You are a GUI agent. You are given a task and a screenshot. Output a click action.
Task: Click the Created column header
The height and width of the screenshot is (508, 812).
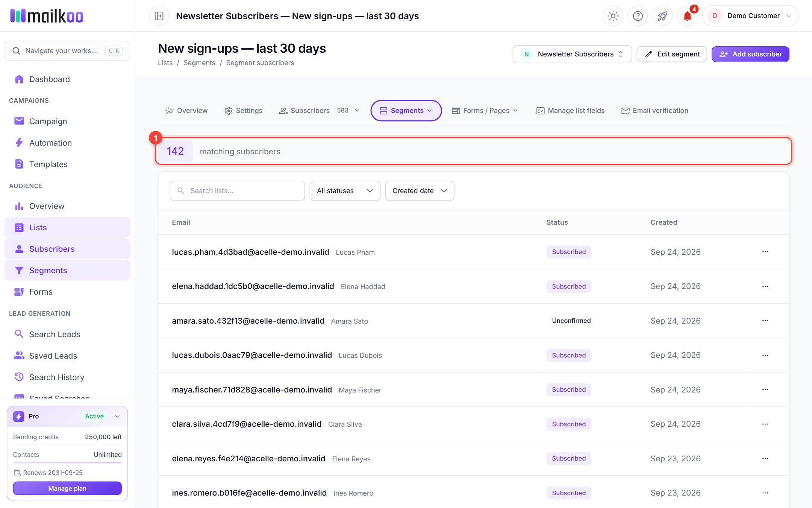[664, 222]
